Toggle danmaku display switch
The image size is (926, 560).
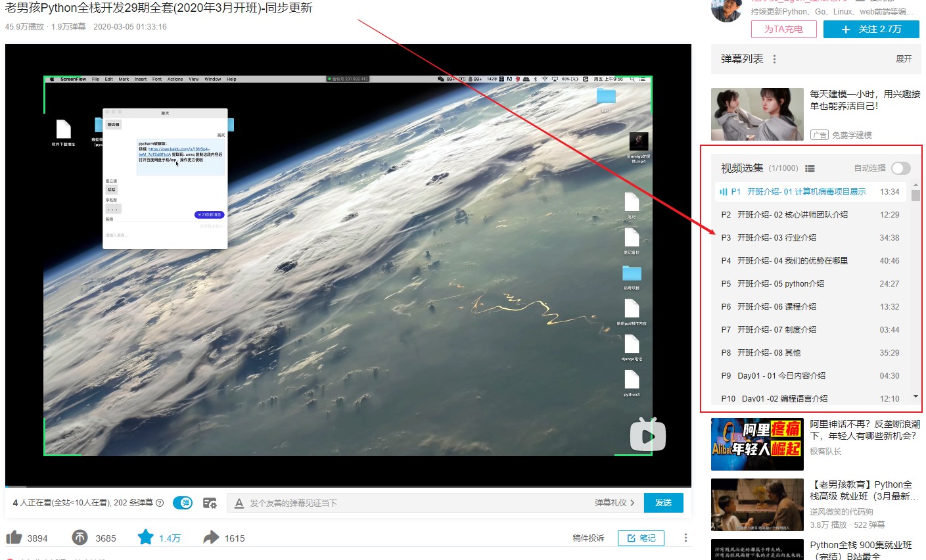coord(183,503)
